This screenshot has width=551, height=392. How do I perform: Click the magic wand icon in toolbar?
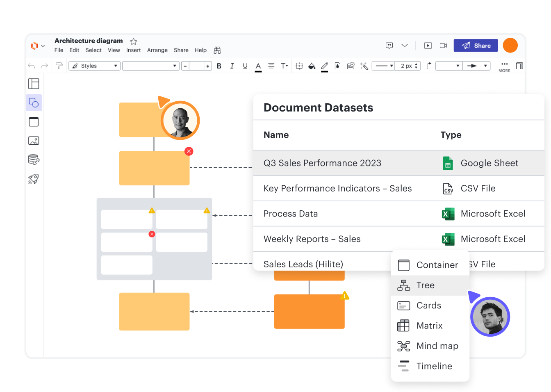(x=364, y=66)
